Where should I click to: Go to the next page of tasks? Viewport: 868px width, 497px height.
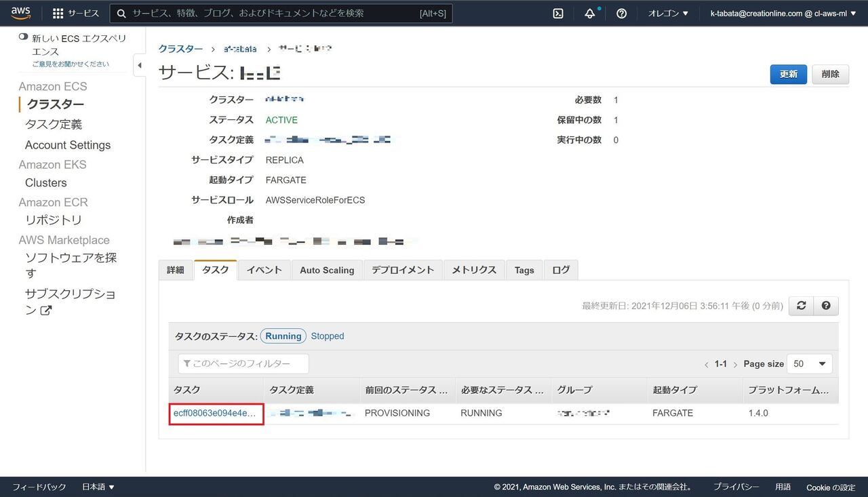735,365
